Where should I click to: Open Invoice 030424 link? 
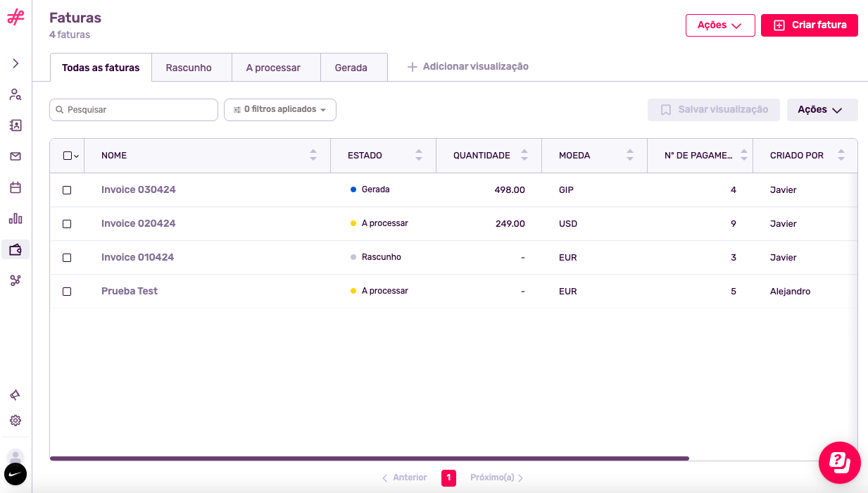[139, 189]
